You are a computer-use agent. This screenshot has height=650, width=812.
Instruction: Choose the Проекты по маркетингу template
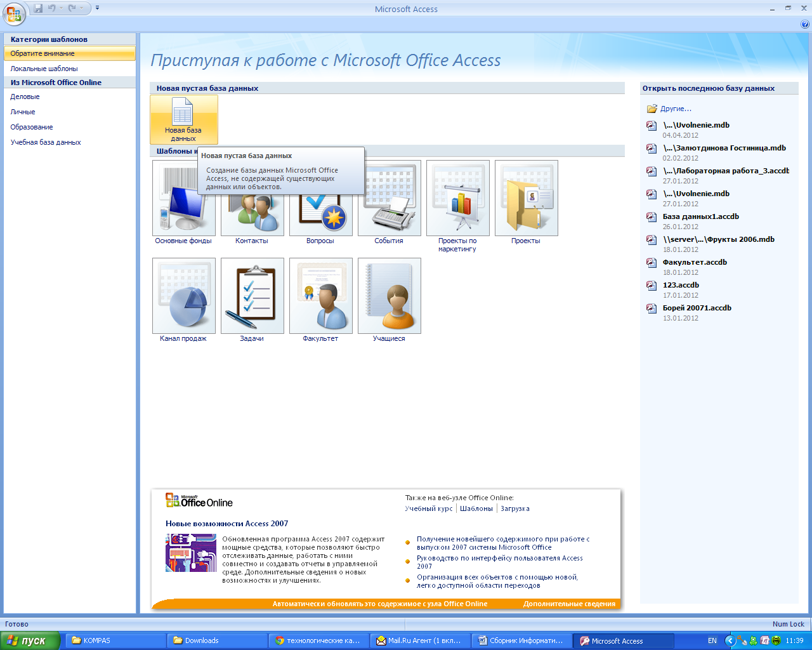pos(457,207)
